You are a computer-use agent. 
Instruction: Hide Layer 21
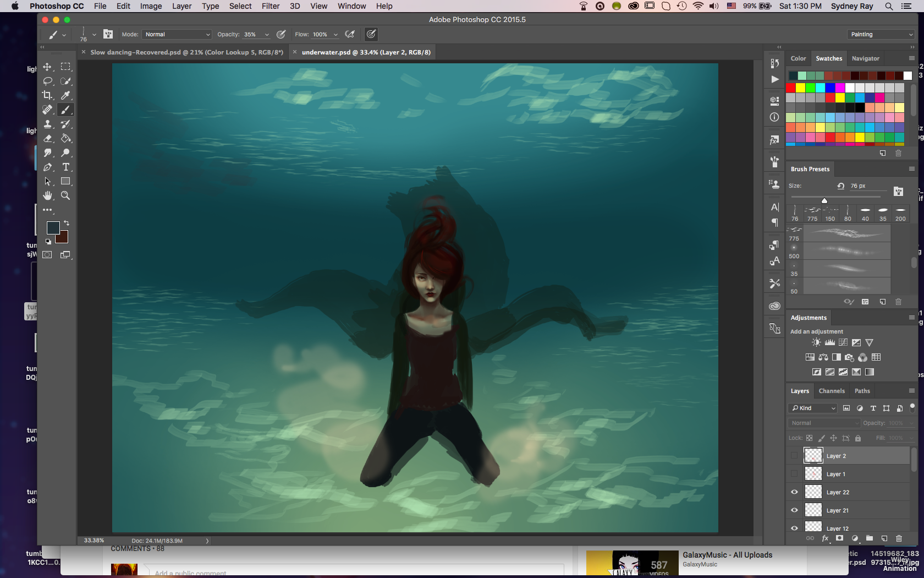click(x=794, y=510)
